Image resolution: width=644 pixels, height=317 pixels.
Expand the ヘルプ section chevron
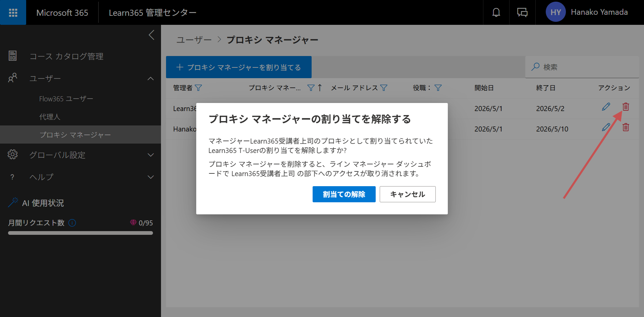coord(151,177)
